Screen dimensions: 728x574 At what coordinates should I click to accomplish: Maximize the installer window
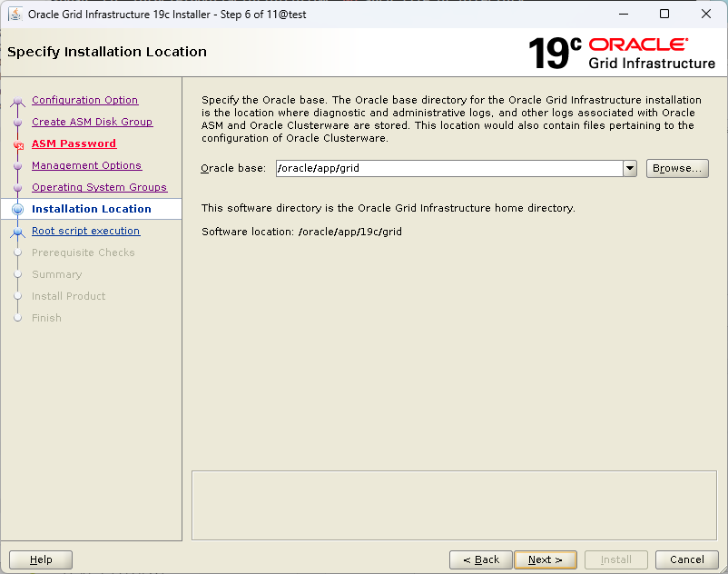(x=664, y=14)
